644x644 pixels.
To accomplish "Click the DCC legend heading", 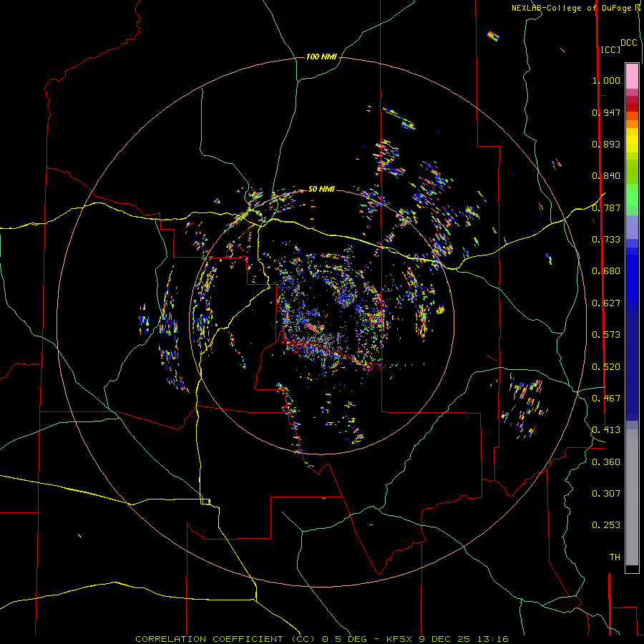I will click(628, 43).
